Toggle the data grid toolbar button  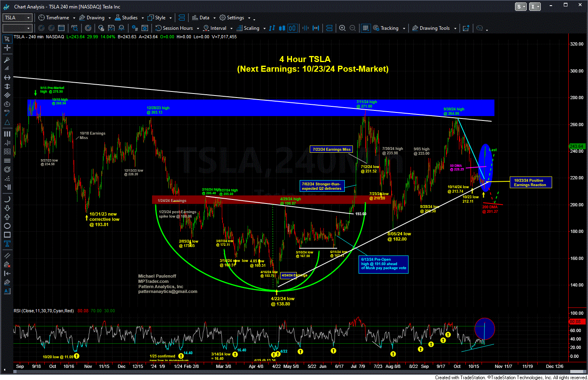[x=366, y=28]
